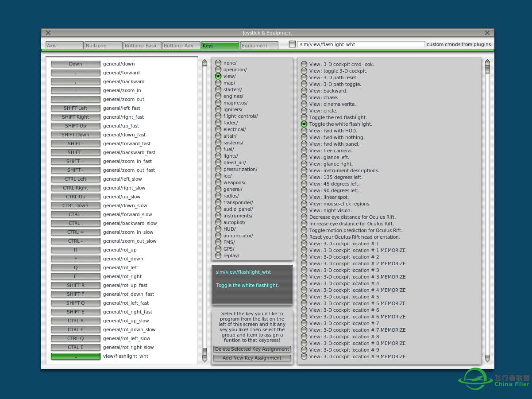
Task: Select the GPS/ group radio button
Action: pyautogui.click(x=218, y=249)
